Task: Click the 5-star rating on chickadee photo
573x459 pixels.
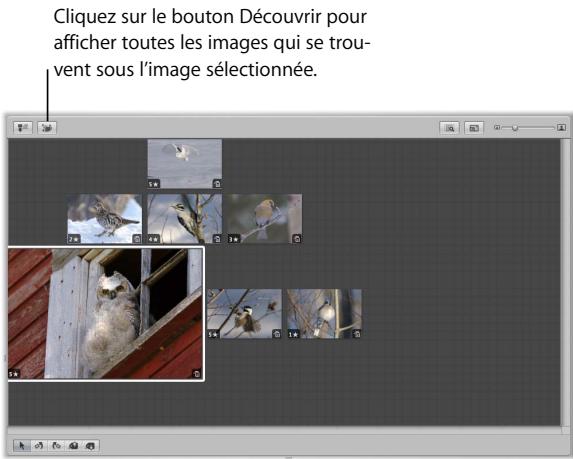Action: pos(213,334)
